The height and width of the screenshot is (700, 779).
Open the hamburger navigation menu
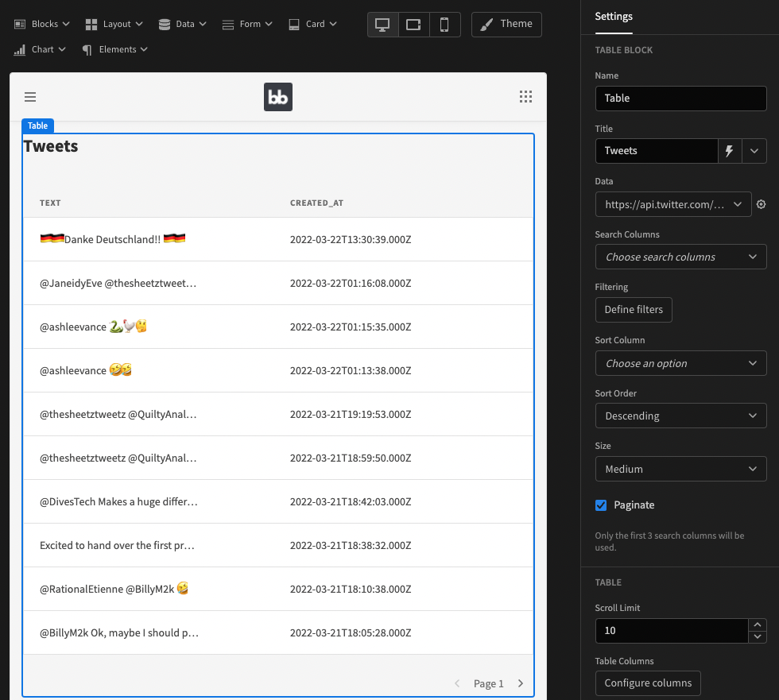point(30,97)
